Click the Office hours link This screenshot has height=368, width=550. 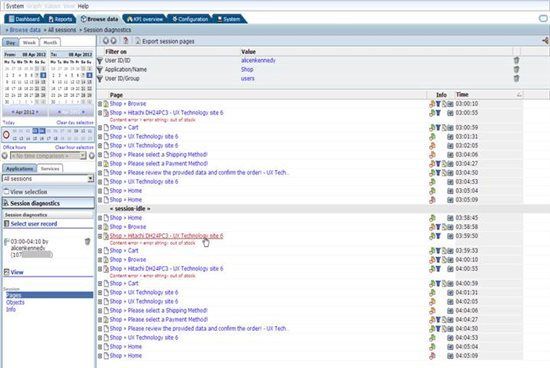click(x=14, y=147)
